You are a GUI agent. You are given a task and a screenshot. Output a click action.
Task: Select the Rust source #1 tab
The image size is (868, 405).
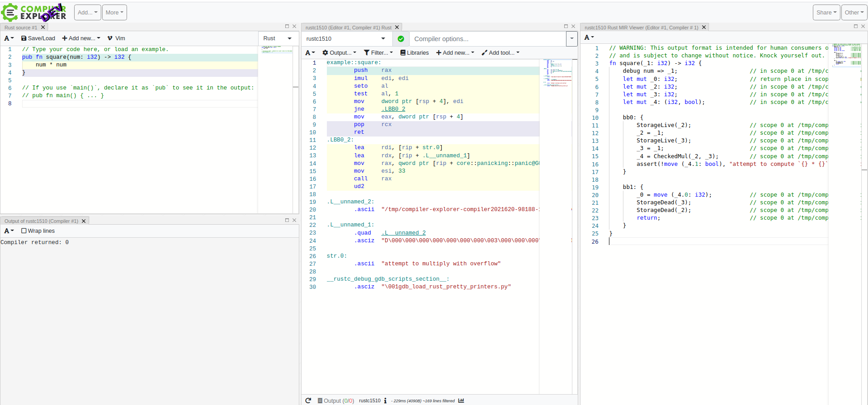tap(21, 28)
